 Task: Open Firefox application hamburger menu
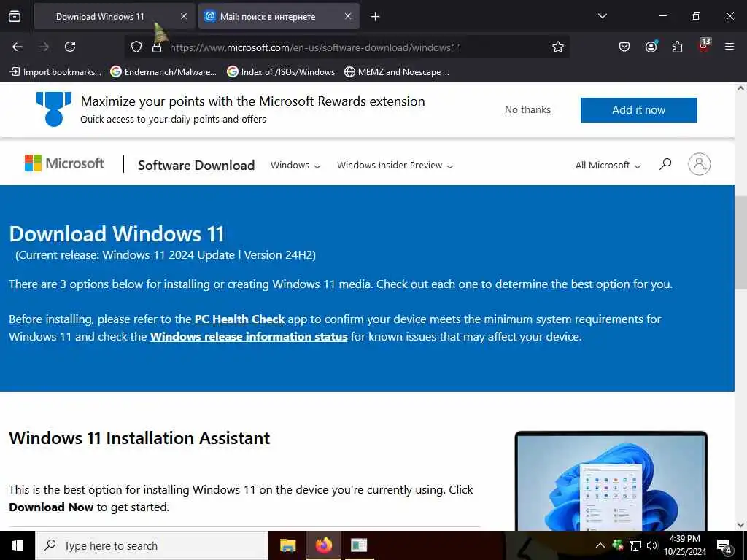(x=729, y=47)
